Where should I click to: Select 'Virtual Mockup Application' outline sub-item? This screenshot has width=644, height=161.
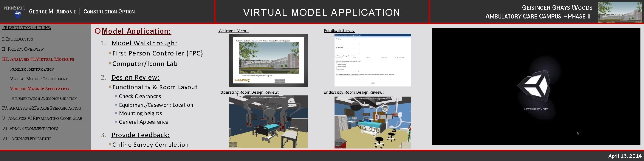coord(40,89)
